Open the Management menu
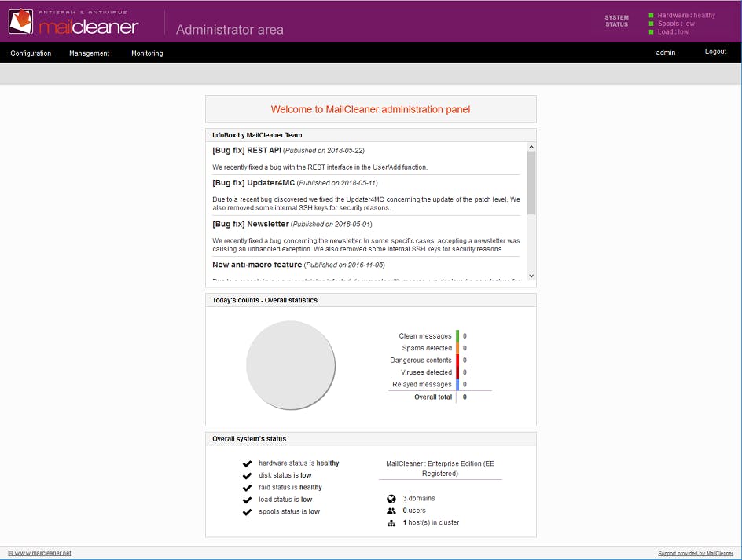Image resolution: width=742 pixels, height=560 pixels. click(x=89, y=53)
